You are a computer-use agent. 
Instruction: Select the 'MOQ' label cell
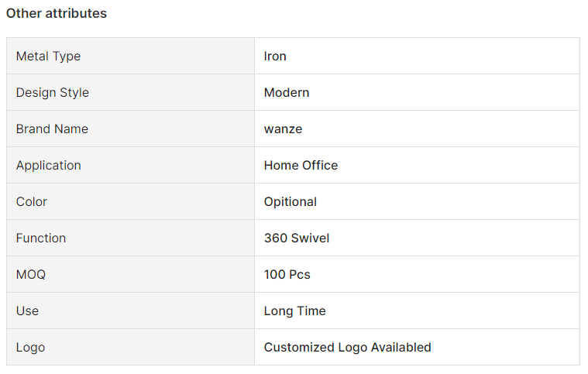pyautogui.click(x=130, y=274)
